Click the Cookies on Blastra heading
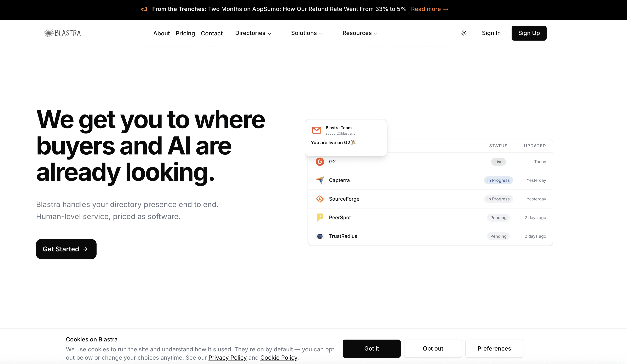 tap(92, 339)
